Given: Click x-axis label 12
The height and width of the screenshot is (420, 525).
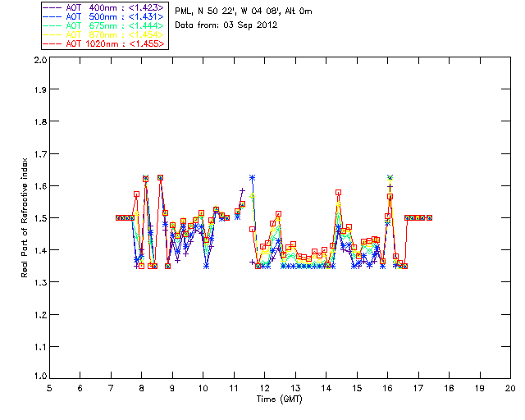Looking at the screenshot, I should [264, 388].
